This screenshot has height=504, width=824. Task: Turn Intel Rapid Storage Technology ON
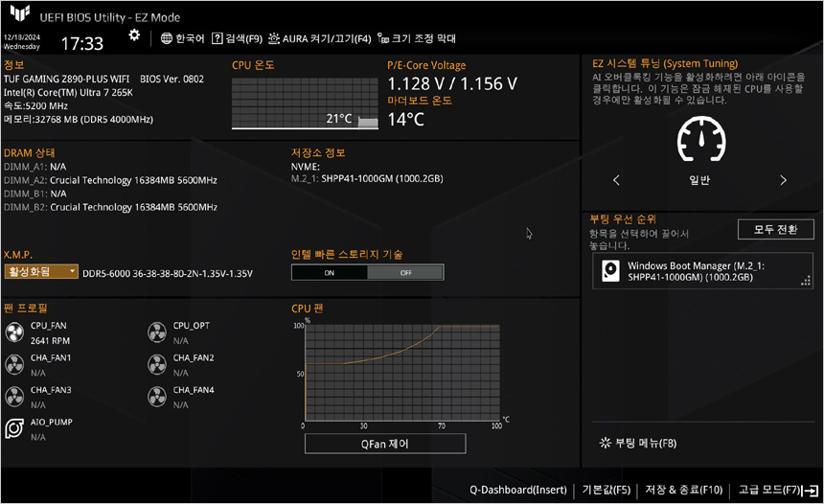tap(330, 272)
